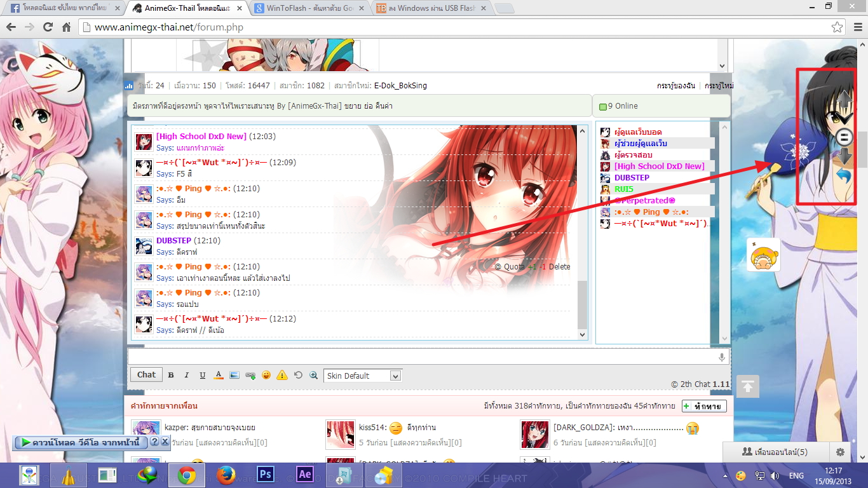Click the Internet Download Manager taskbar icon
This screenshot has height=488, width=868.
[x=147, y=475]
